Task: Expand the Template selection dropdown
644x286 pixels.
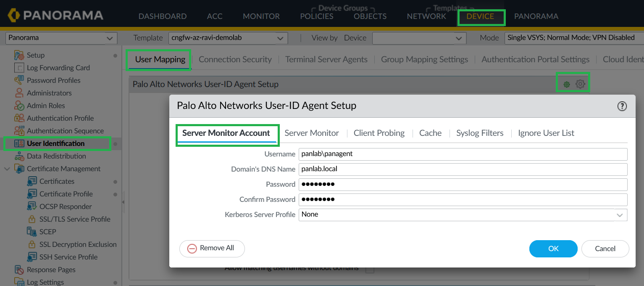Action: (280, 38)
